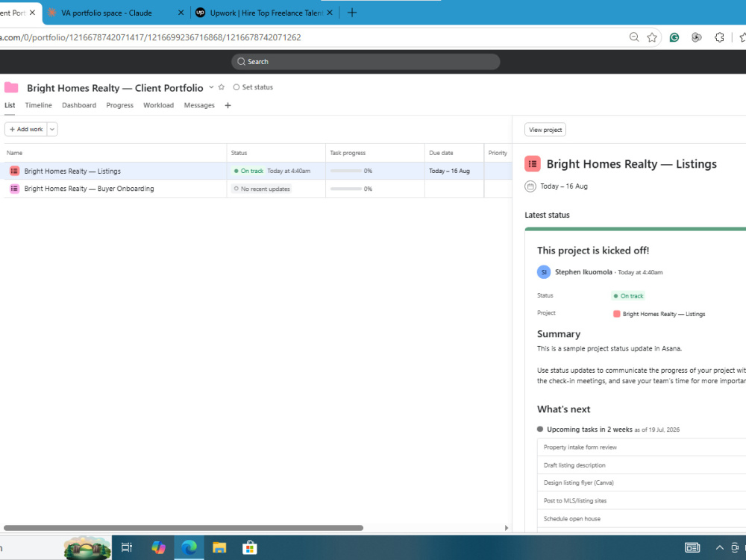746x560 pixels.
Task: Click the Priority column header
Action: click(x=498, y=153)
